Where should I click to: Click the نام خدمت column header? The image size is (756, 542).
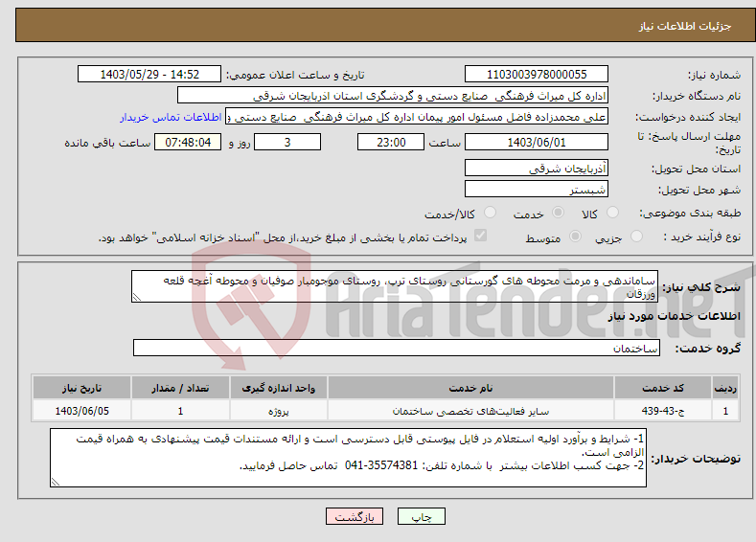pos(470,388)
